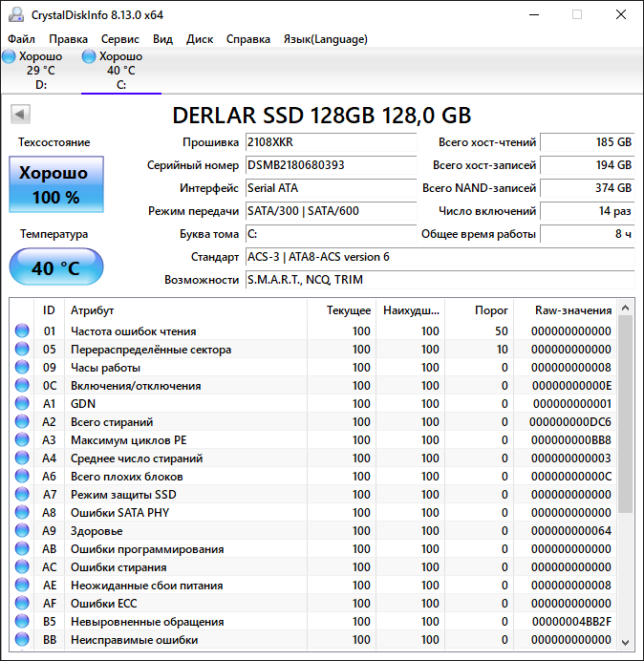Click status orb for Ошибки ECC row

pyautogui.click(x=22, y=603)
